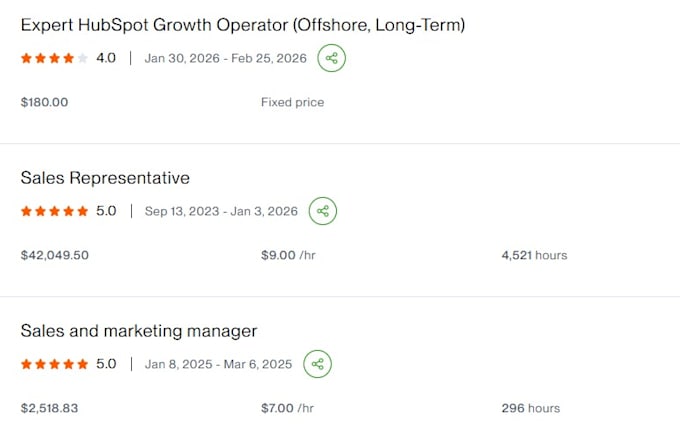Click the $42,049.50 total earnings
Screen dimensions: 680x444
(x=55, y=255)
